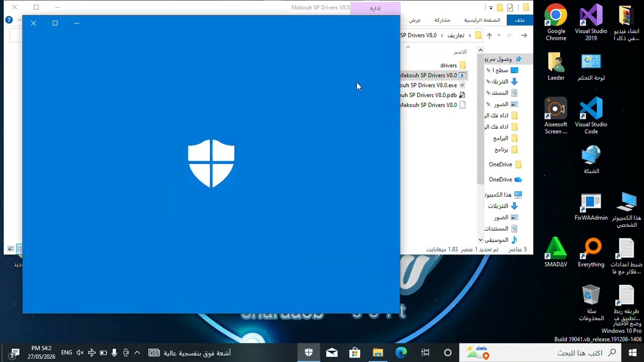Open the taskbar clock and date
The height and width of the screenshot is (362, 644).
tap(42, 352)
